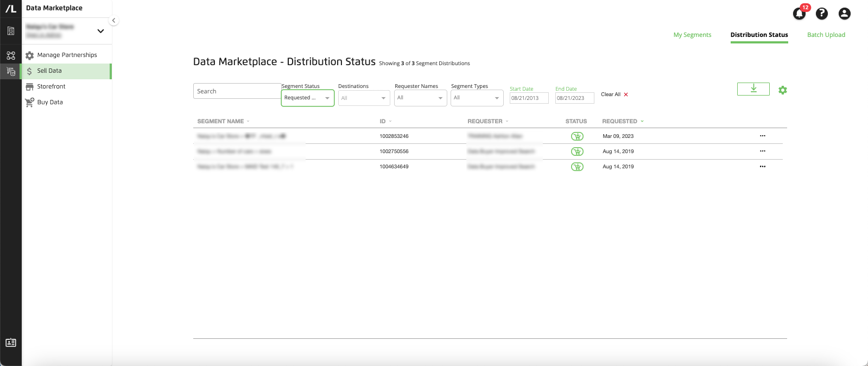Open row actions menu for ID 1002750556
868x366 pixels.
pyautogui.click(x=763, y=151)
